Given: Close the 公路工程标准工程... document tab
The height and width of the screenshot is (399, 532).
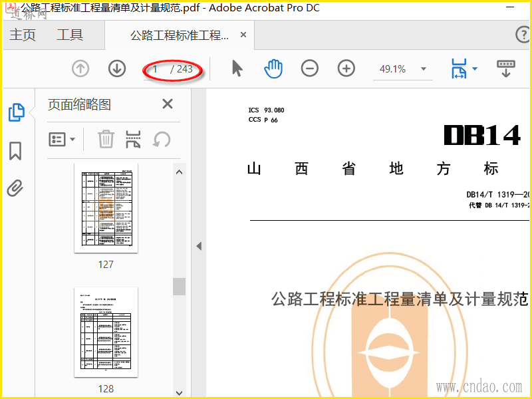Looking at the screenshot, I should [x=243, y=35].
